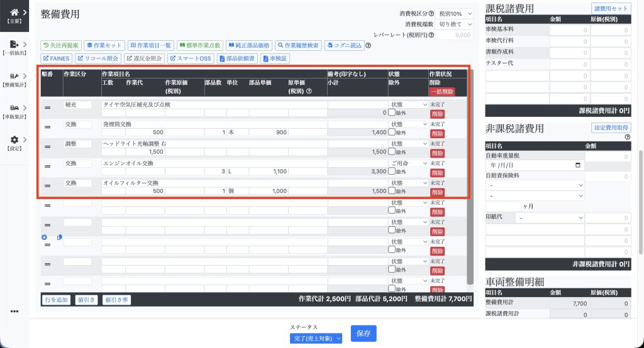
Task: Click the blue plus icon to insert row
Action: [44, 237]
